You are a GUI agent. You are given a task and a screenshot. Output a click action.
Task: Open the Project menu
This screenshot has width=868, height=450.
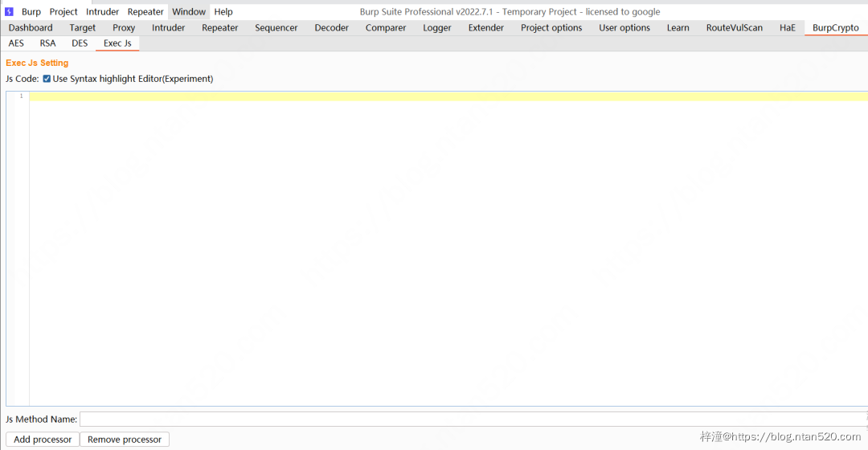click(63, 11)
